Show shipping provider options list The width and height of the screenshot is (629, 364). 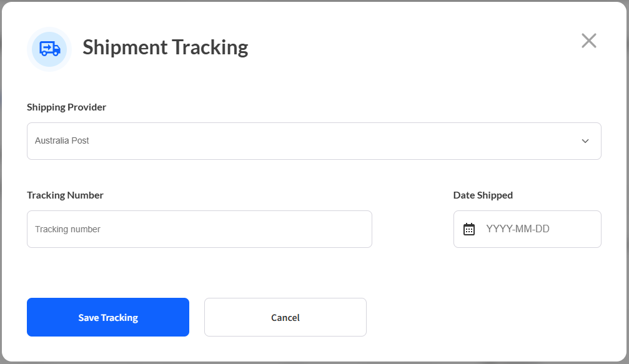pyautogui.click(x=314, y=141)
